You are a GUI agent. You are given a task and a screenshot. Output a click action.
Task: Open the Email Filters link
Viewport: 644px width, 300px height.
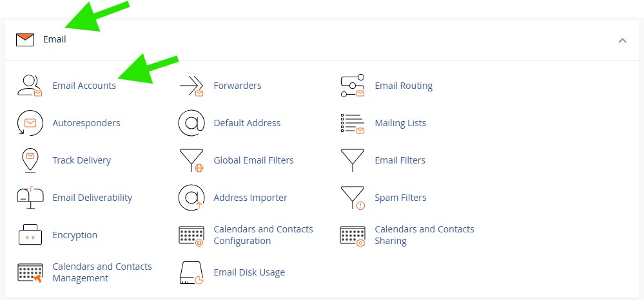pyautogui.click(x=400, y=160)
